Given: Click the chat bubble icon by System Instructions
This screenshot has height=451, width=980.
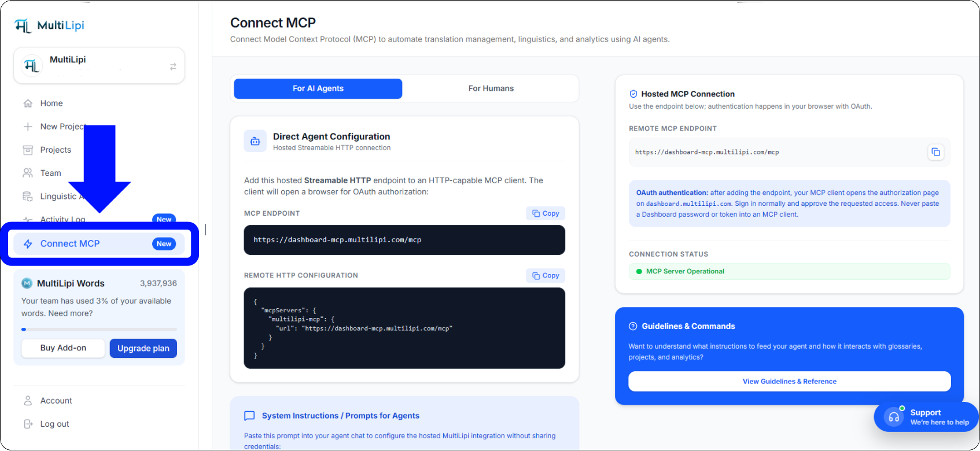Looking at the screenshot, I should click(250, 416).
